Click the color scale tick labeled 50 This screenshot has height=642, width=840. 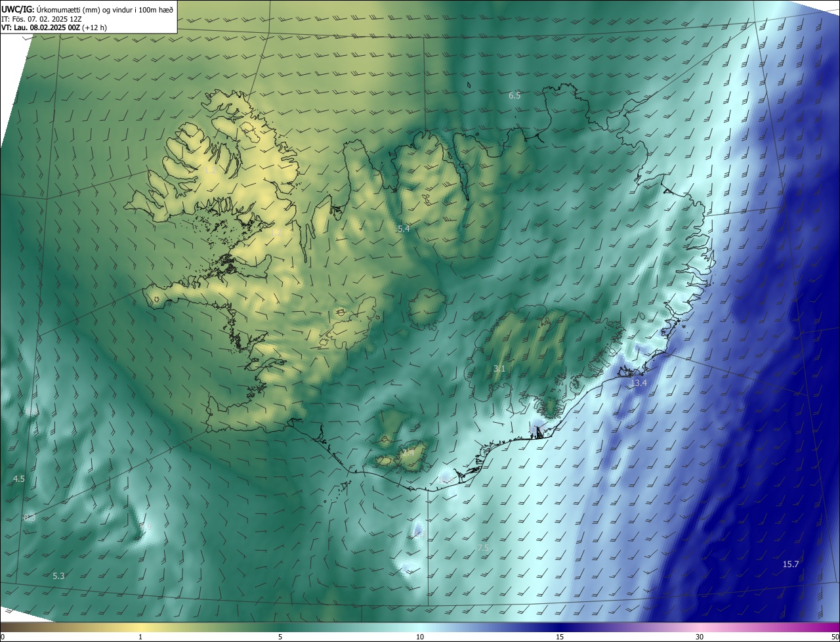[835, 637]
